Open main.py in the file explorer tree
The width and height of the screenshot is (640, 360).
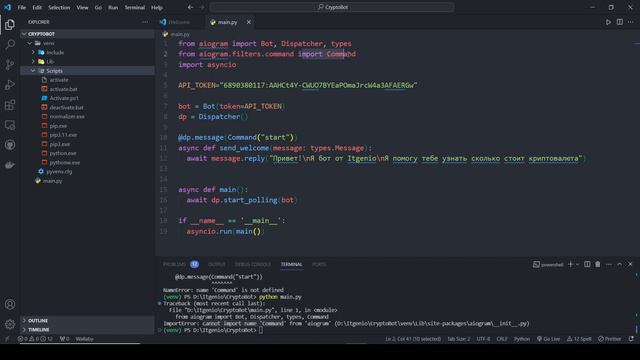point(53,181)
